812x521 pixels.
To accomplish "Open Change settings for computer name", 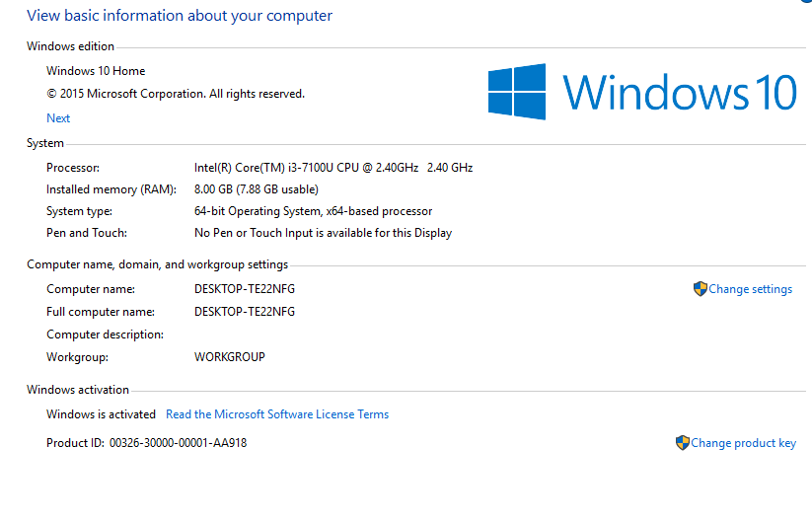I will point(750,289).
